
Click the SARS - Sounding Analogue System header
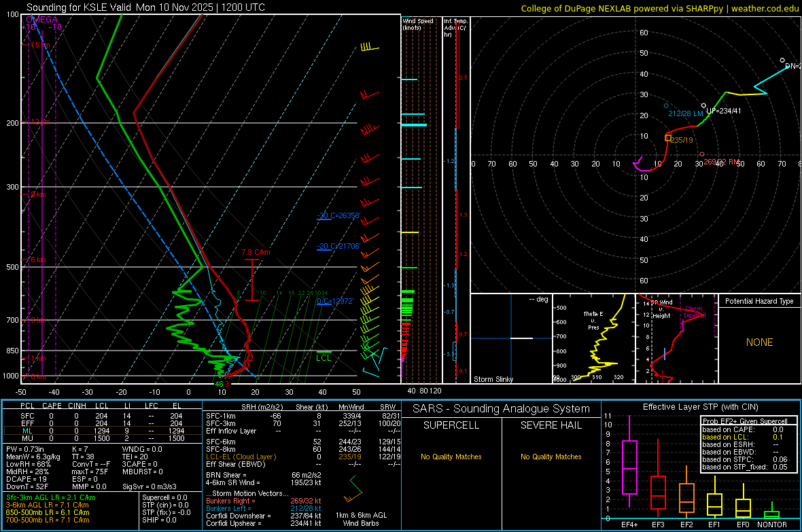click(x=501, y=409)
